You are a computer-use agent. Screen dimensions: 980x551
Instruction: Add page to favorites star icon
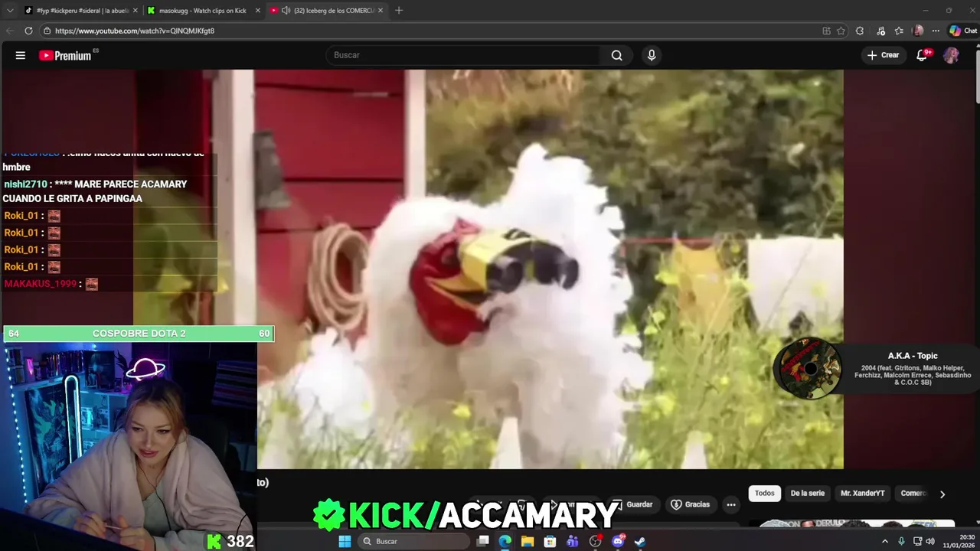[x=841, y=31]
